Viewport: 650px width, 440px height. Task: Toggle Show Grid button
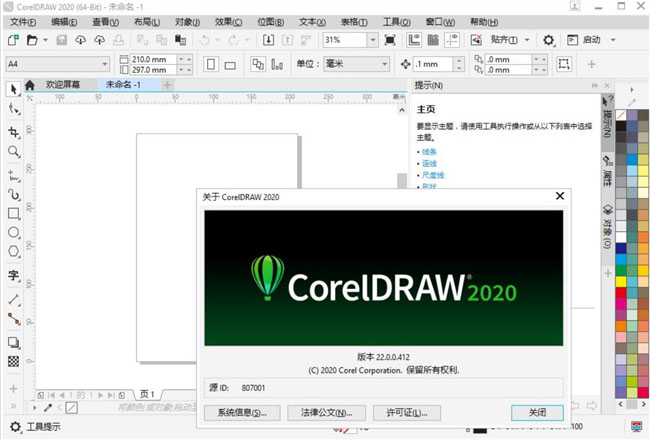433,40
